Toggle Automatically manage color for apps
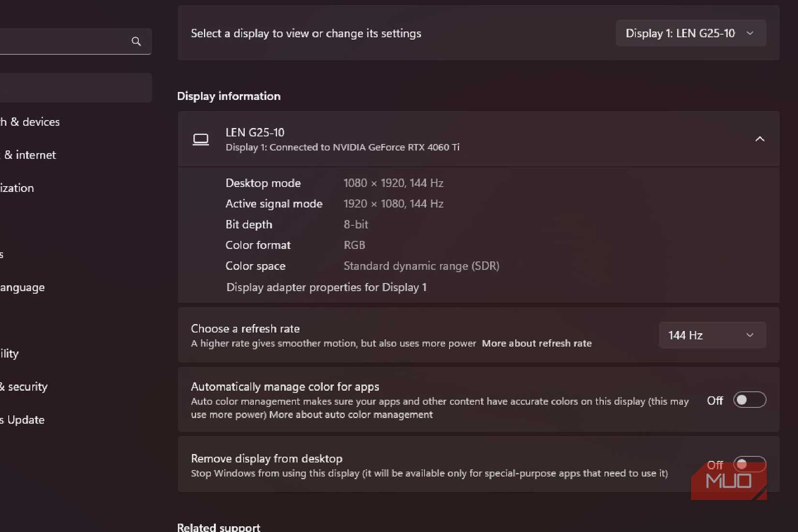The height and width of the screenshot is (532, 798). (x=750, y=400)
